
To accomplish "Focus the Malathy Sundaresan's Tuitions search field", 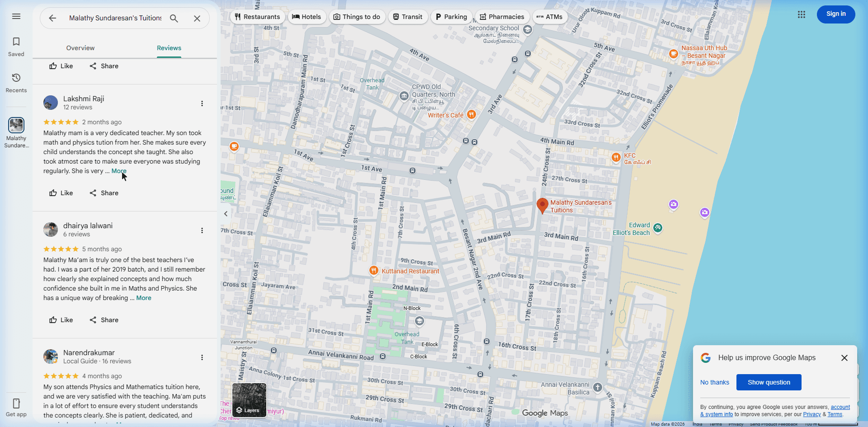I will 115,18.
